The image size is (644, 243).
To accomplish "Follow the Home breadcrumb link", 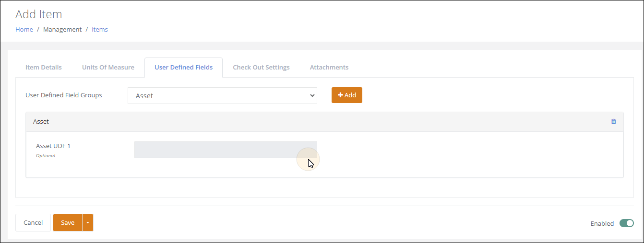I will (x=24, y=29).
